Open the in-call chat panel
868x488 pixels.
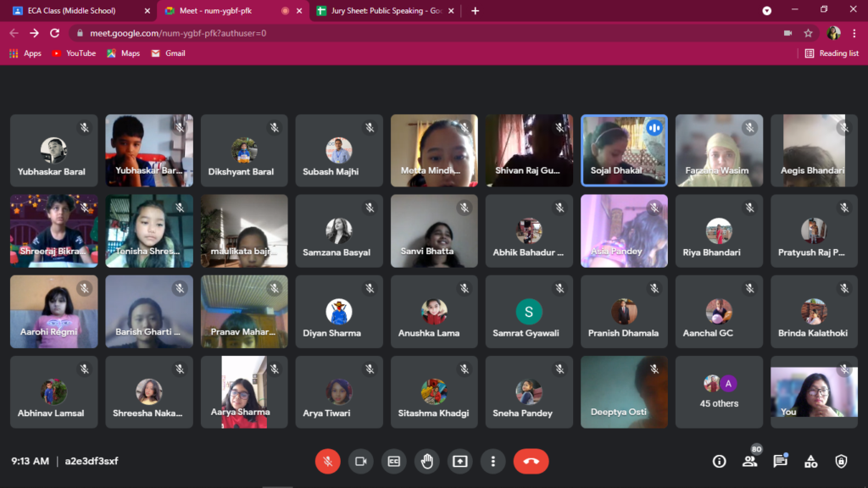(780, 461)
